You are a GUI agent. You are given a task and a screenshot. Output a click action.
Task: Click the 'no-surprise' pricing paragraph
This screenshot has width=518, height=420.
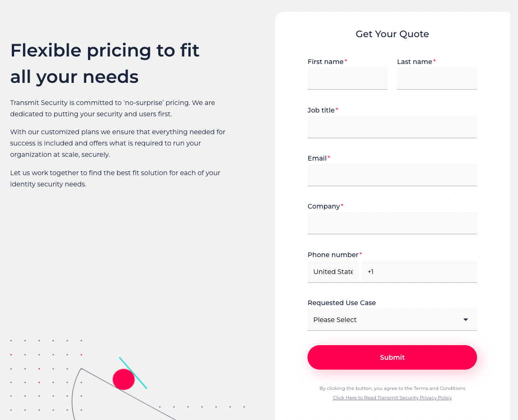point(113,108)
